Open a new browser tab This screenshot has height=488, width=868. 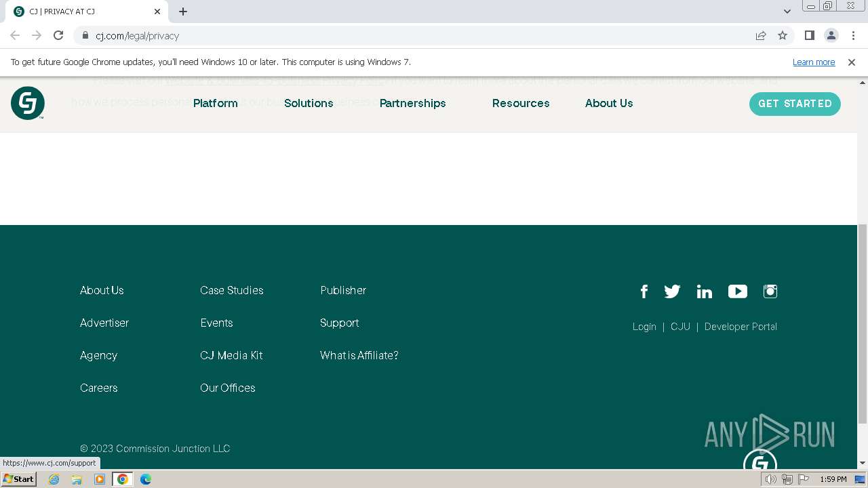[183, 12]
